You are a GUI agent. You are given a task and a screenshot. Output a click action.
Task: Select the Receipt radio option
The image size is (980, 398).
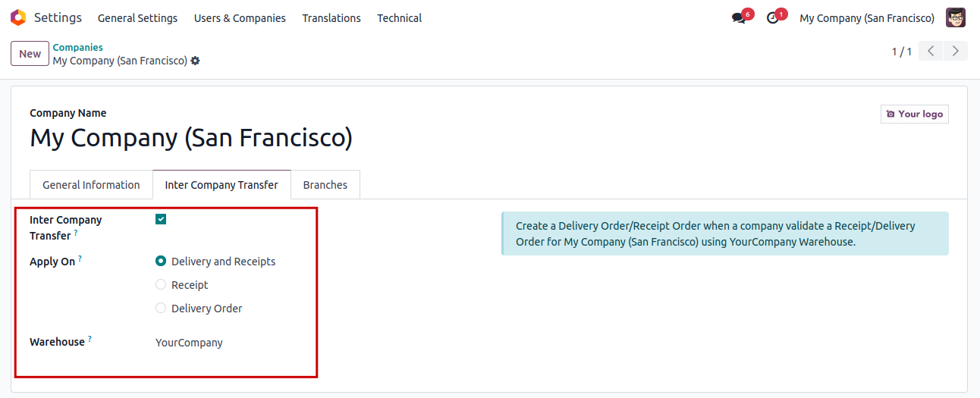click(x=161, y=285)
